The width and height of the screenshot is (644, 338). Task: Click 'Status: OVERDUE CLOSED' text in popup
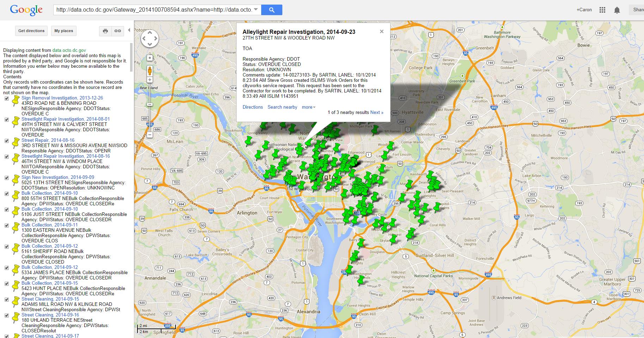pos(272,64)
